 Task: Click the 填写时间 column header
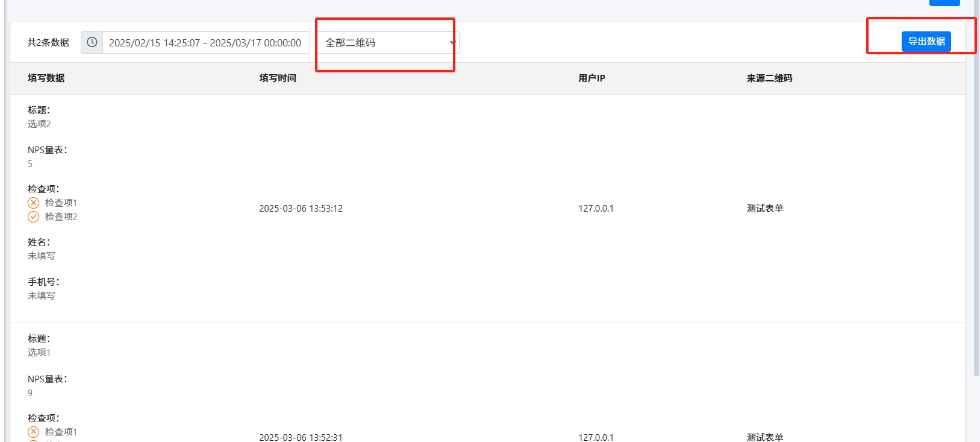tap(278, 78)
